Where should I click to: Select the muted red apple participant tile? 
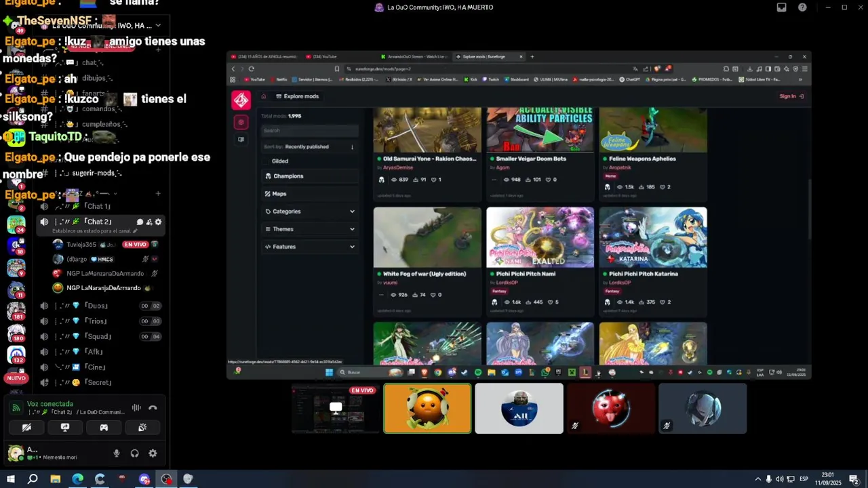click(611, 409)
